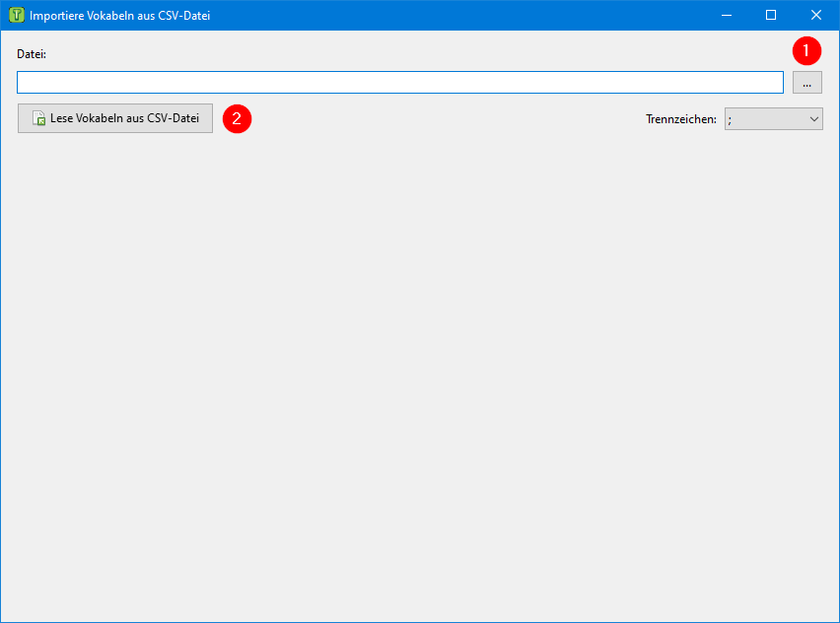Screen dimensions: 840x623
Task: Click the bottom-right window resize corner
Action: [836, 619]
